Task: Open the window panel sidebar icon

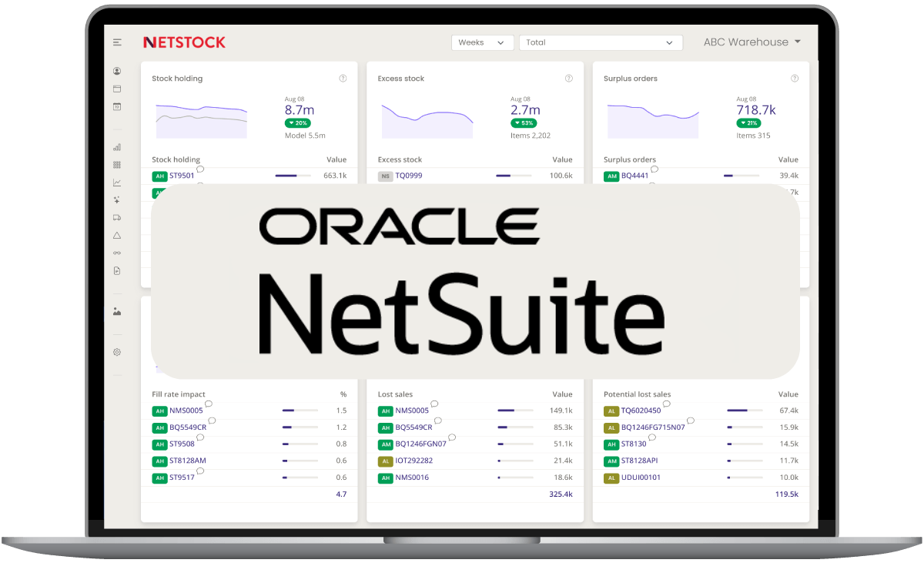Action: (x=117, y=89)
